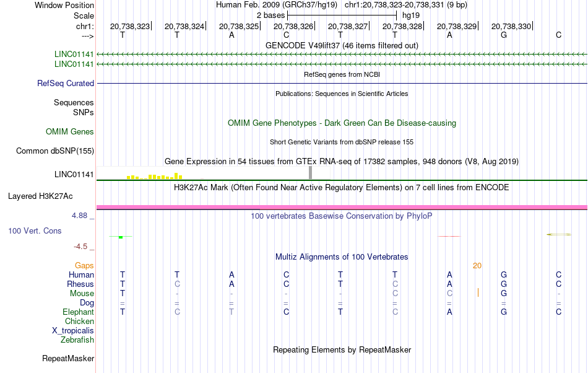Click the 100 vertebrates Basewise Conservation title
Image resolution: width=588 pixels, height=373 pixels.
pos(342,216)
